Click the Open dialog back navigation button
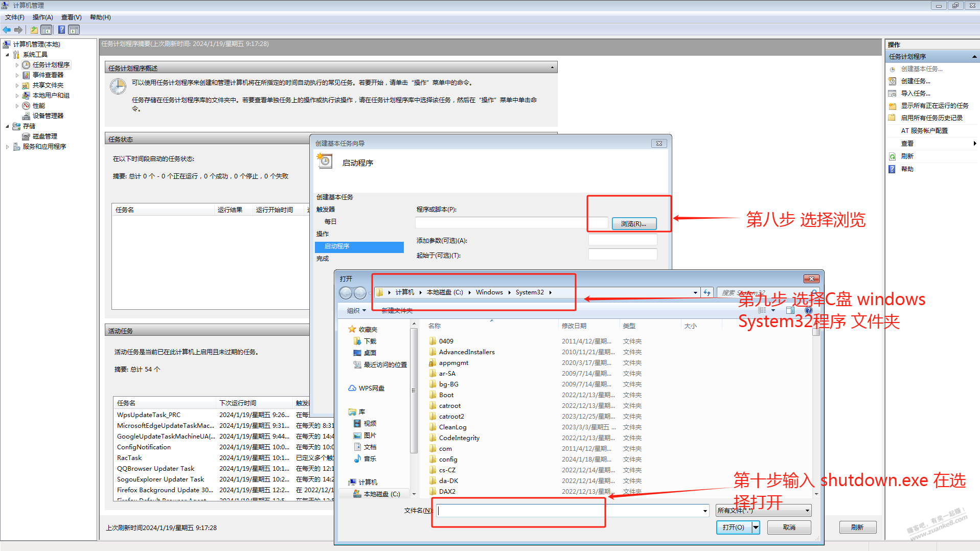The width and height of the screenshot is (980, 551). [346, 293]
